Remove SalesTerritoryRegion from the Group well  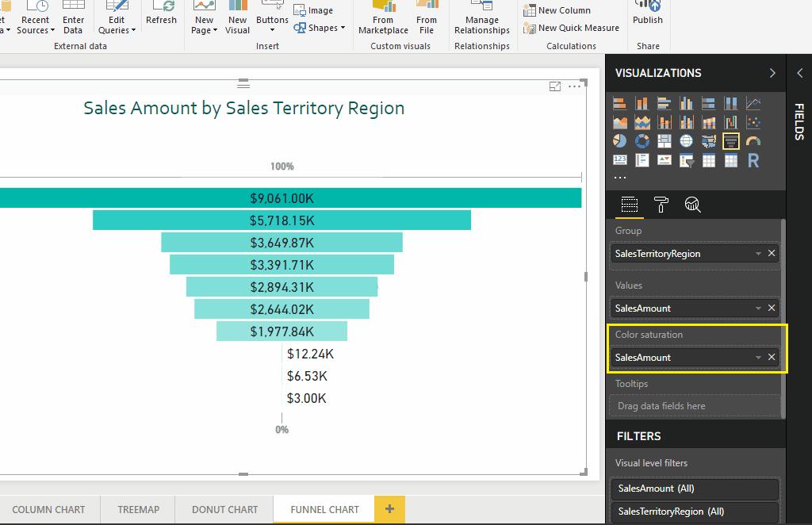[772, 253]
